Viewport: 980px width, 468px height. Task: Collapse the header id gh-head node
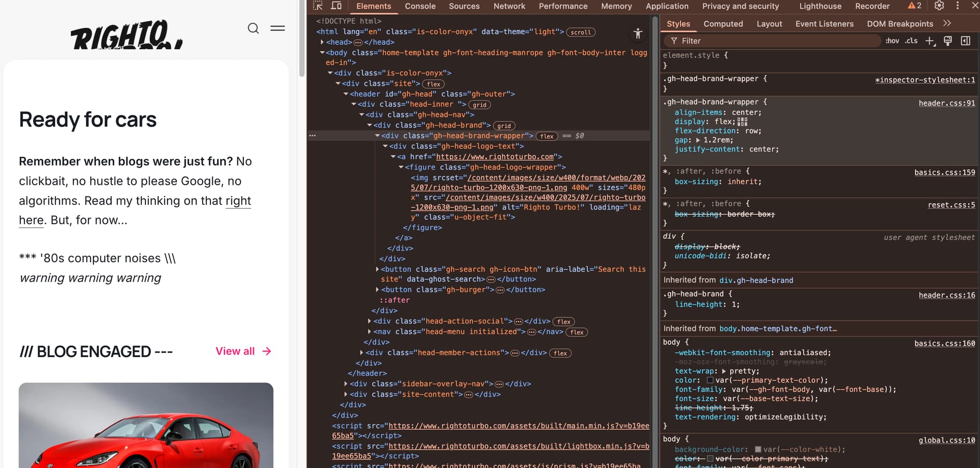point(346,94)
